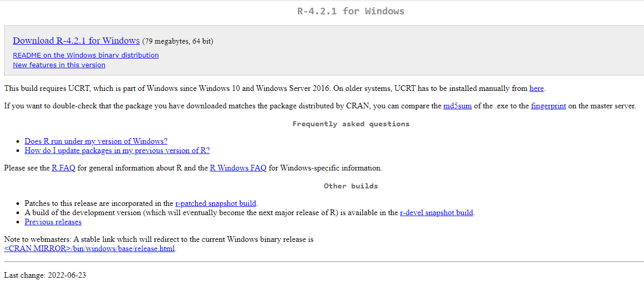Visit the R Windows FAQ link

coord(238,168)
